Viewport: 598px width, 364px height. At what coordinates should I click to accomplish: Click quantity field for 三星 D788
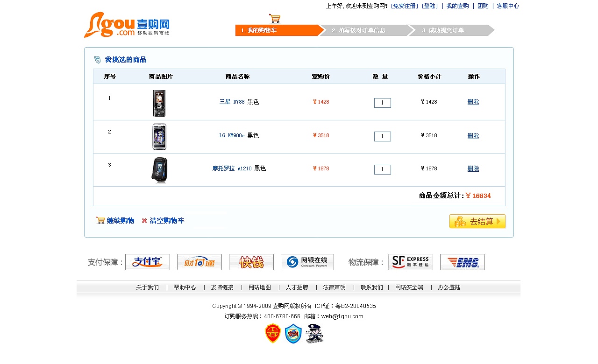383,103
